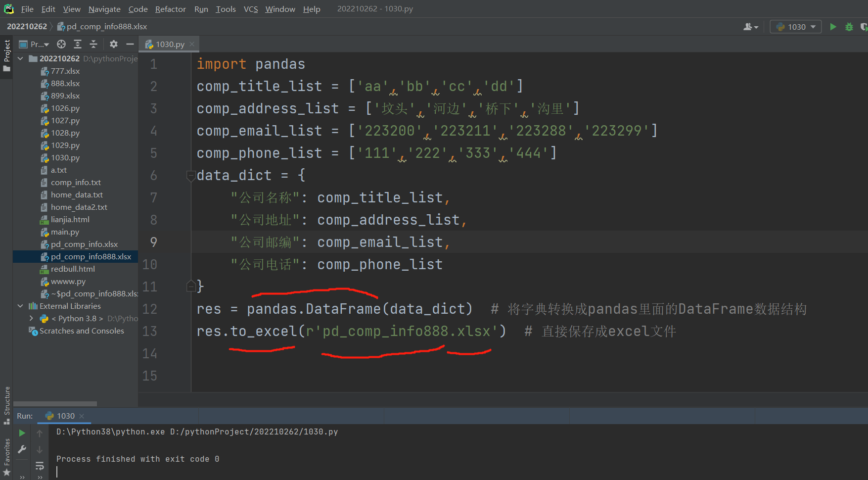Select 899.xlsx in the project tree

click(65, 96)
